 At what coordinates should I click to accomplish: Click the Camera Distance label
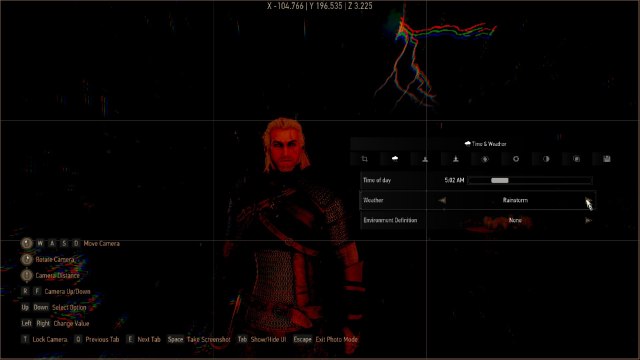point(58,276)
